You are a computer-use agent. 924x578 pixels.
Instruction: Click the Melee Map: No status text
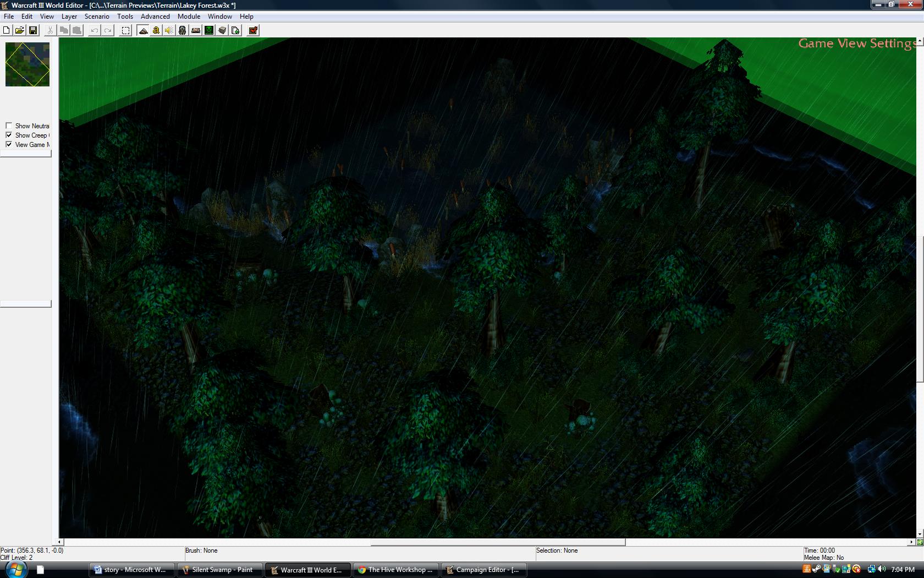coord(823,558)
